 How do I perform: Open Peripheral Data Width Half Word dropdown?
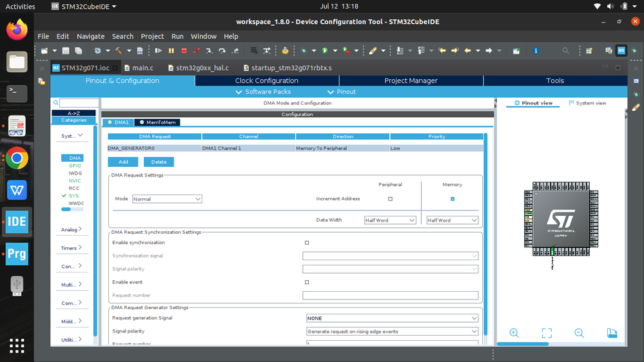click(x=390, y=220)
